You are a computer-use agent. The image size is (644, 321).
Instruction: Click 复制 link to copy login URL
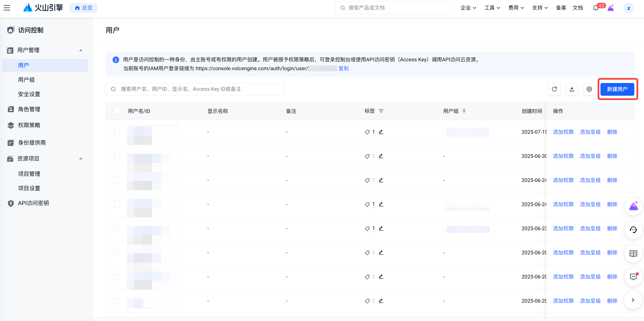click(x=343, y=68)
